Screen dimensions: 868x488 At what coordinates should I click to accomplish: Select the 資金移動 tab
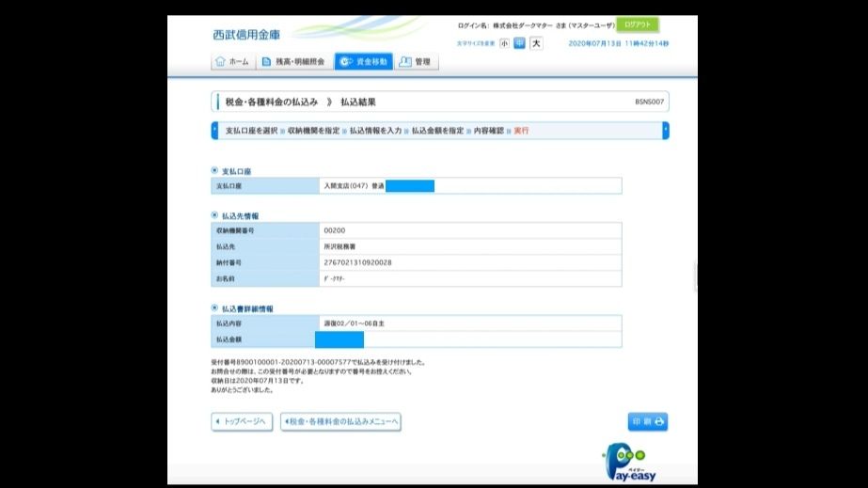[363, 62]
